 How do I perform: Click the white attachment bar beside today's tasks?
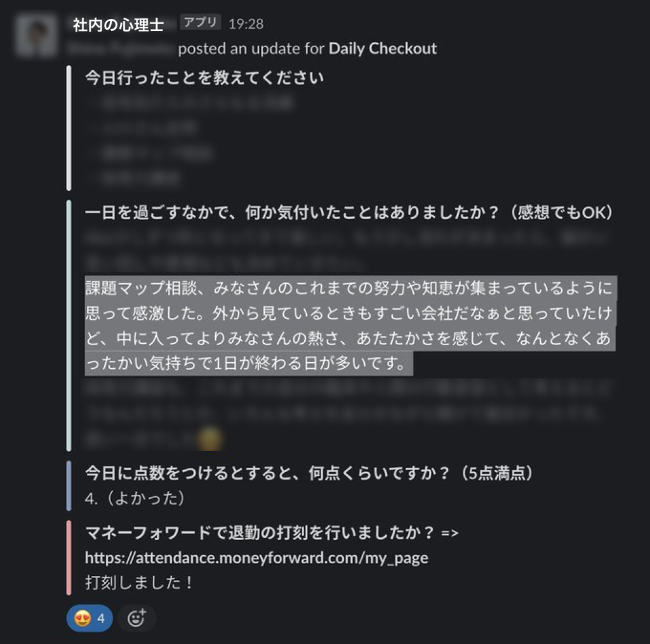(x=69, y=128)
